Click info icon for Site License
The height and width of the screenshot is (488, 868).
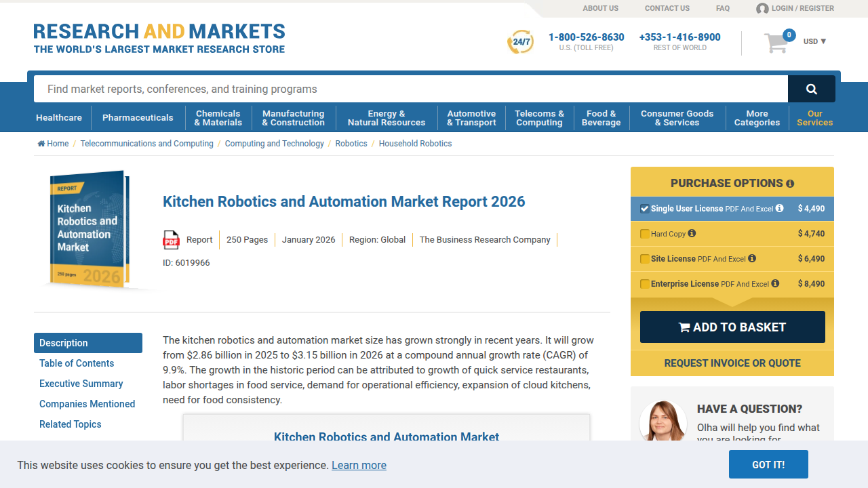pyautogui.click(x=752, y=258)
